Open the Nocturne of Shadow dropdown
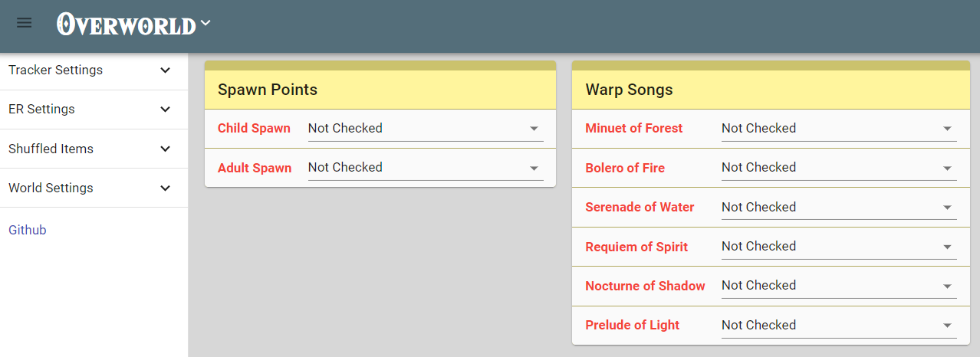This screenshot has height=357, width=980. click(x=838, y=285)
